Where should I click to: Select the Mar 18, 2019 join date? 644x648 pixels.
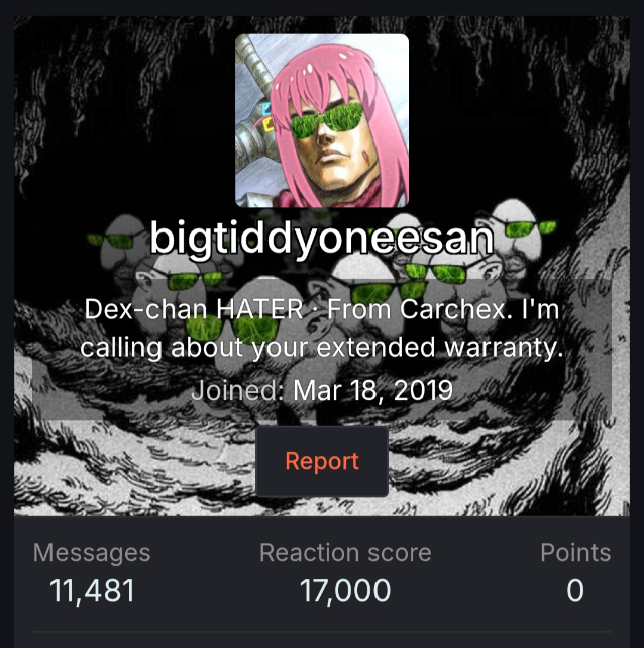pos(373,390)
